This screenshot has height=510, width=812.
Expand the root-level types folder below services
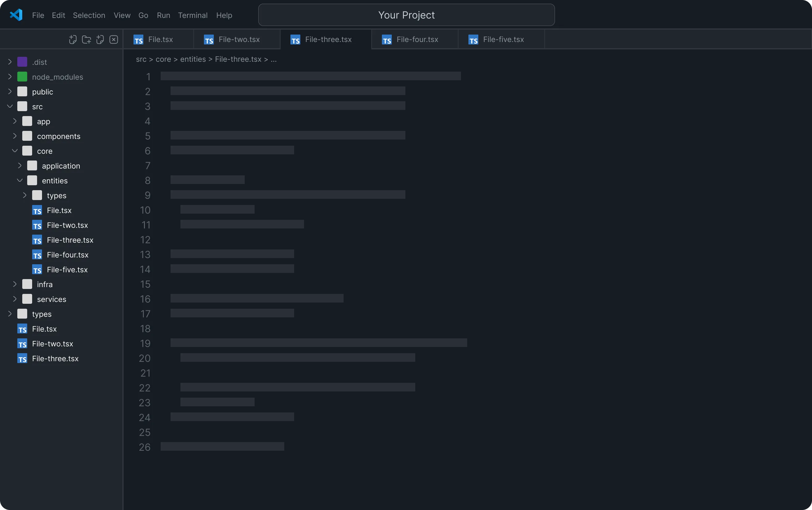[10, 314]
